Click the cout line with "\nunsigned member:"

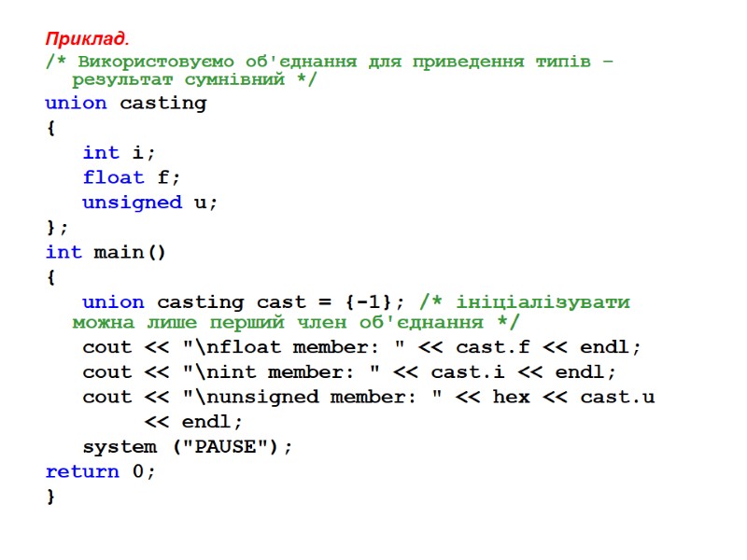pos(369,398)
